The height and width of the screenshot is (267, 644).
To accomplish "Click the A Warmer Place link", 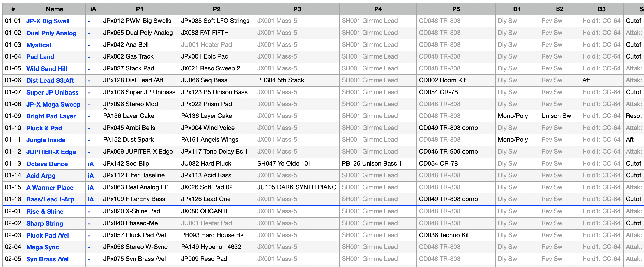I will pos(50,188).
